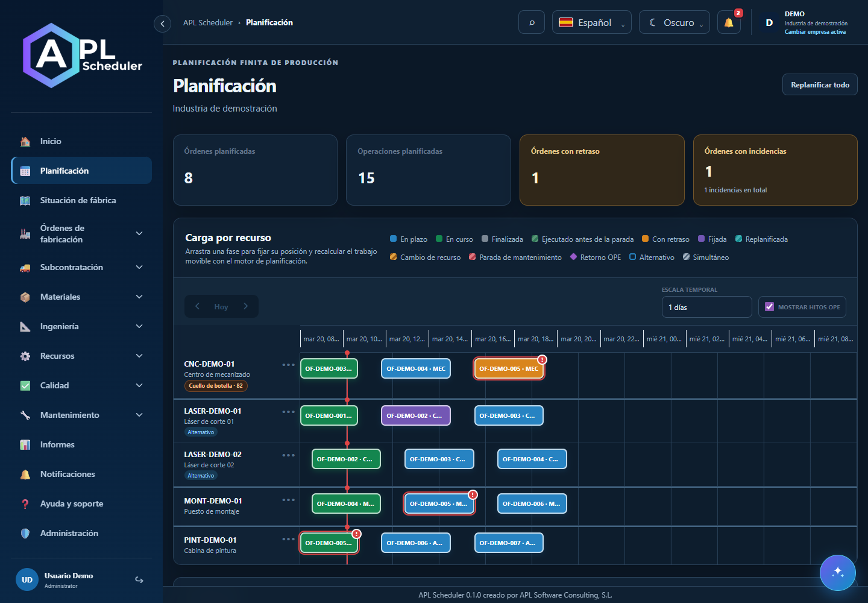Open the three-dot menu for LASER-DEMO-01
868x603 pixels.
pyautogui.click(x=289, y=412)
